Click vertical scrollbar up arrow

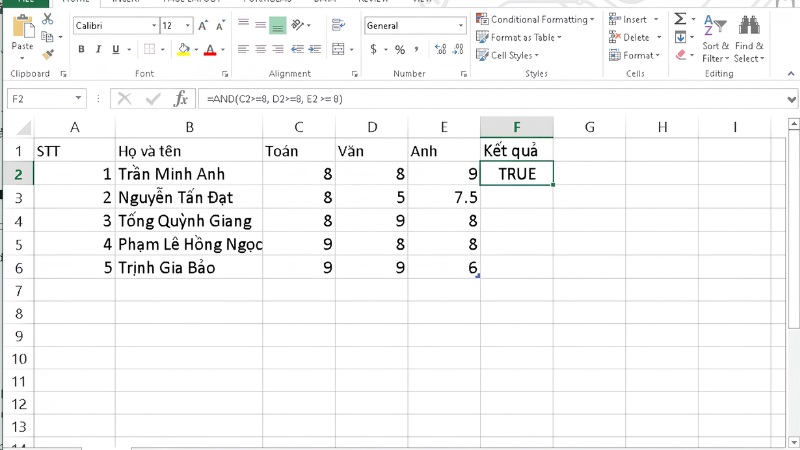(793, 123)
